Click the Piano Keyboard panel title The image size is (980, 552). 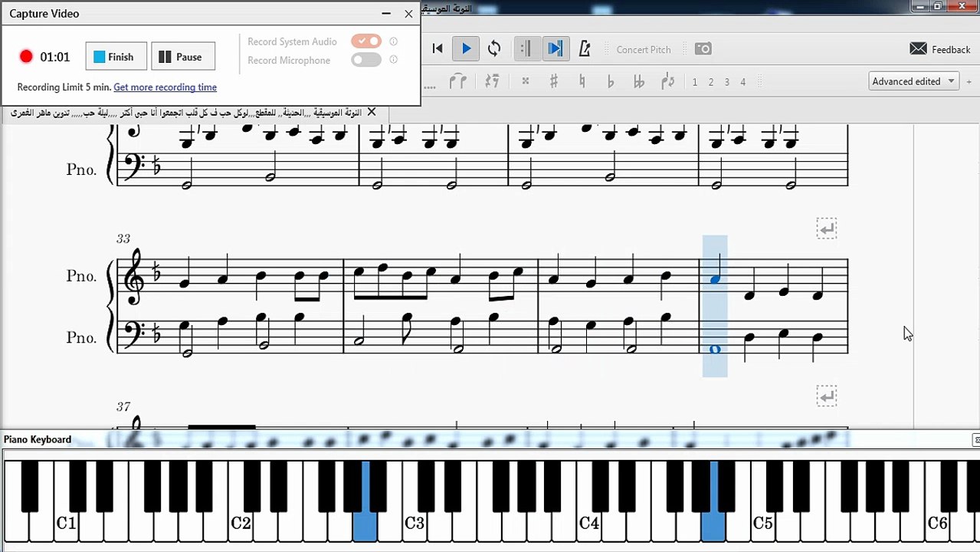click(38, 439)
